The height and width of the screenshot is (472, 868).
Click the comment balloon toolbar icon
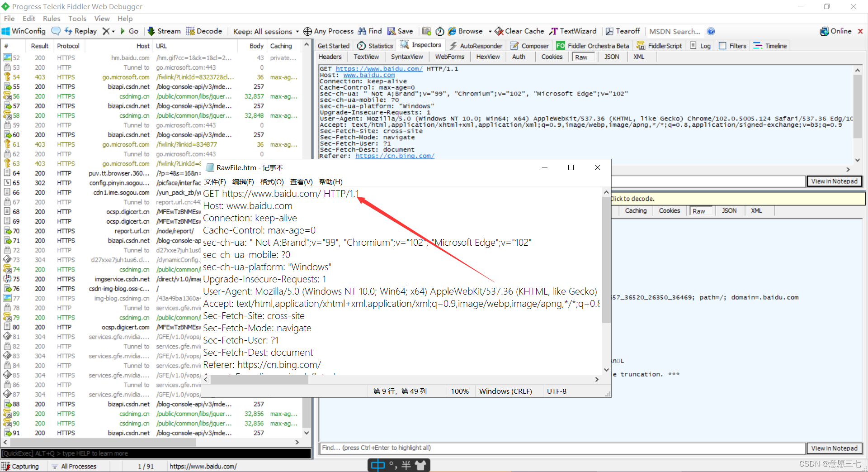(56, 31)
